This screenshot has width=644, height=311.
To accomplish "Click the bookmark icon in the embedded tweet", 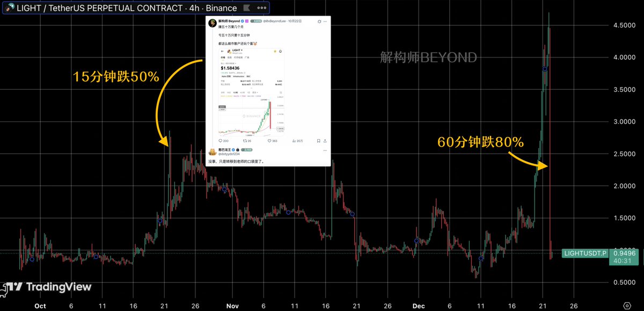I will (319, 141).
